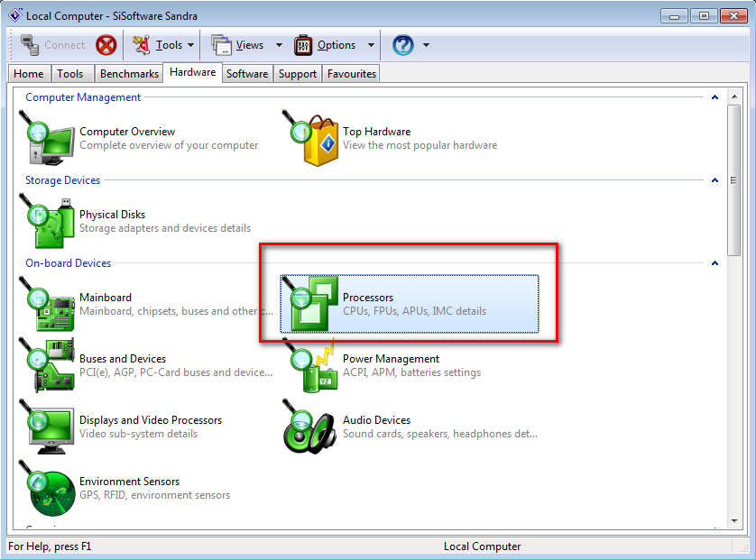Click the Power Management title text
756x560 pixels.
tap(391, 359)
